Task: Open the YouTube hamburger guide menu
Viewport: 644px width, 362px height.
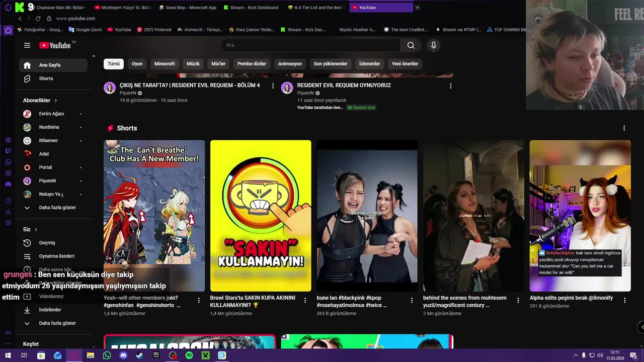Action: tap(27, 45)
